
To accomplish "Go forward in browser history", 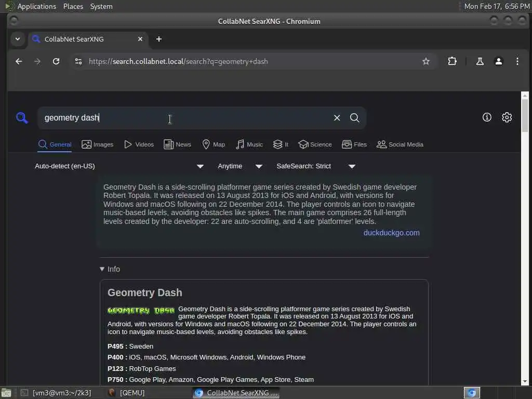I will pyautogui.click(x=37, y=61).
